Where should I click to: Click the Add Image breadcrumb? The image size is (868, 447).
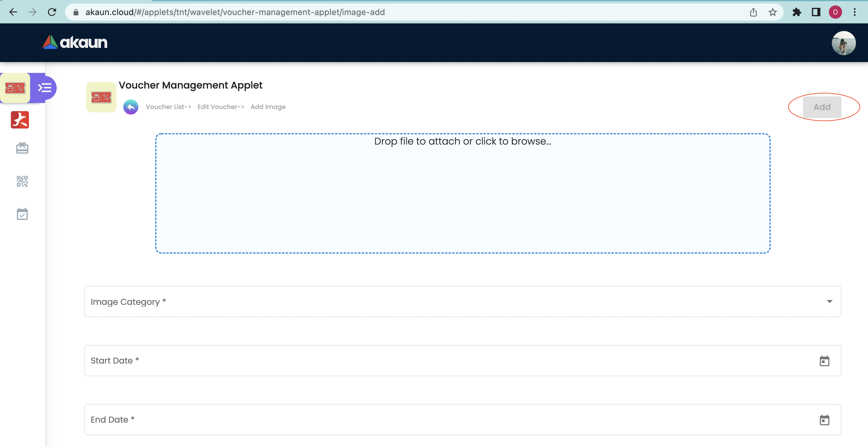pyautogui.click(x=268, y=107)
